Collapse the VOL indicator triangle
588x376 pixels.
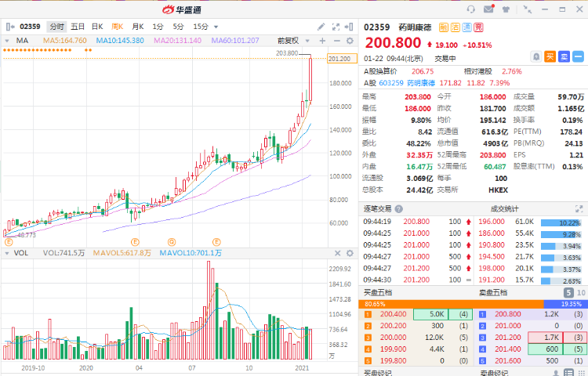(x=7, y=253)
